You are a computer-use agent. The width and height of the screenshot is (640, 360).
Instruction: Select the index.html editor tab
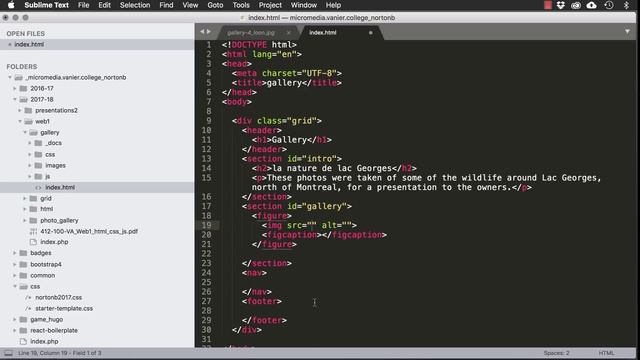[x=322, y=33]
